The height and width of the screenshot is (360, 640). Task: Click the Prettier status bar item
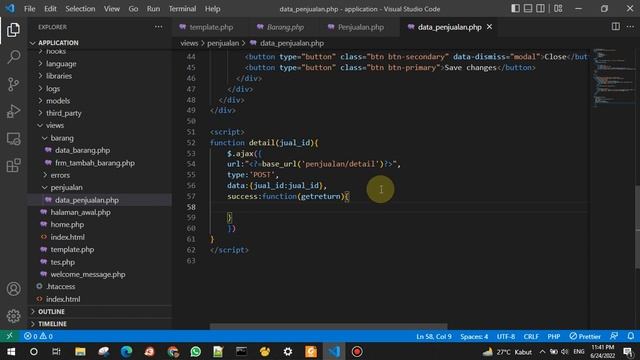coord(585,336)
